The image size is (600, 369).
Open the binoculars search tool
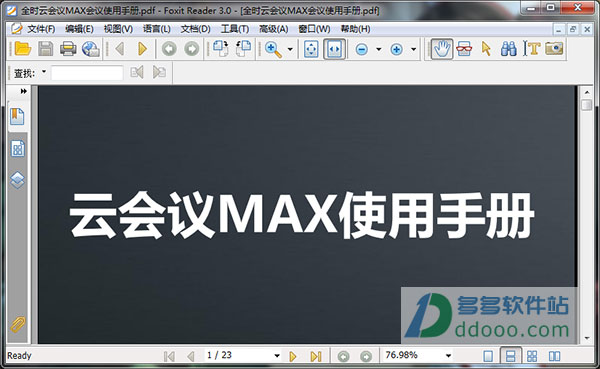[509, 49]
